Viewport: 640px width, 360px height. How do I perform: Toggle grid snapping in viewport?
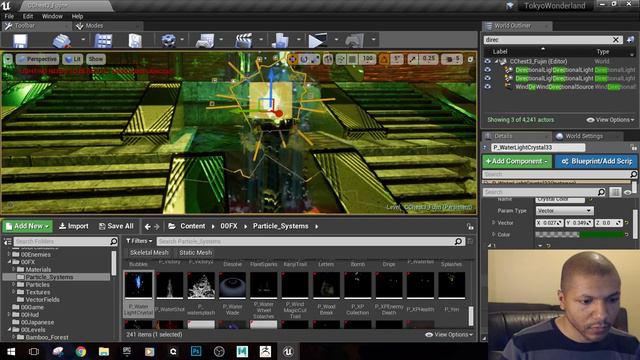pyautogui.click(x=353, y=60)
